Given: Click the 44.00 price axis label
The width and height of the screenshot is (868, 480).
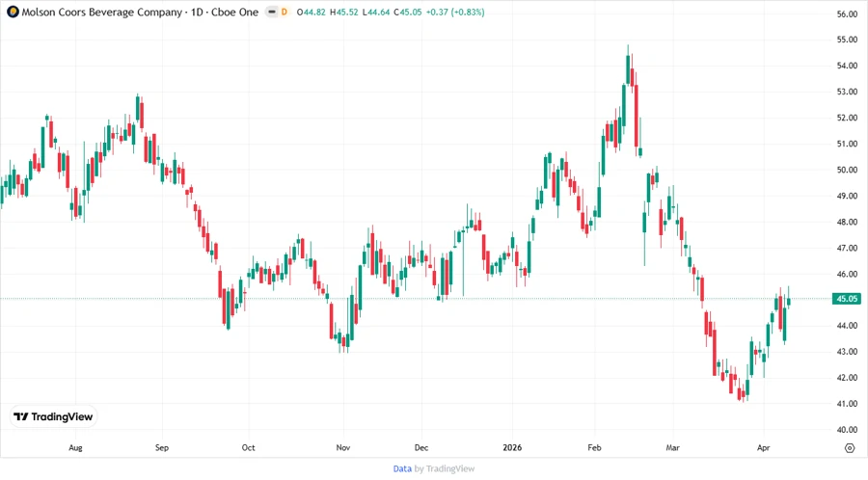Looking at the screenshot, I should [847, 326].
